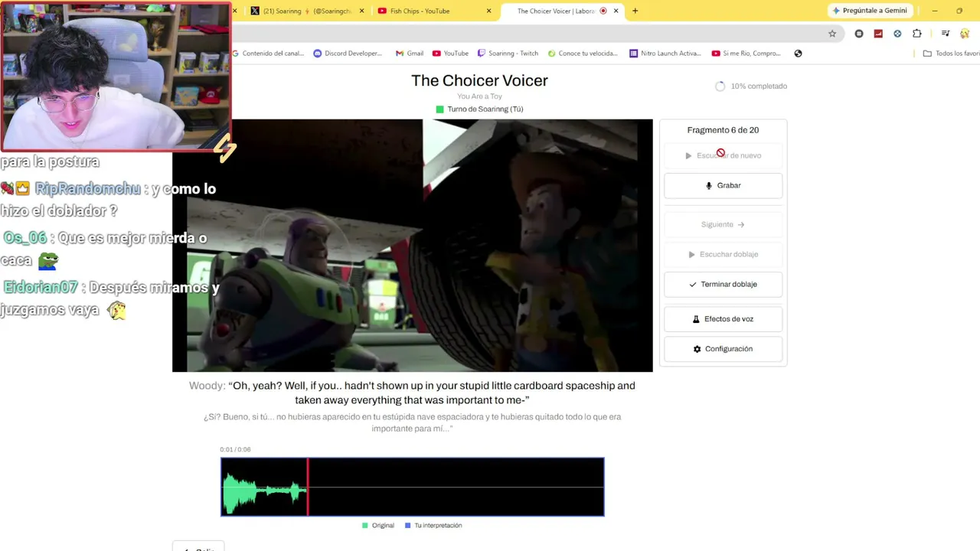Click Woody's English dialogue line

(412, 393)
